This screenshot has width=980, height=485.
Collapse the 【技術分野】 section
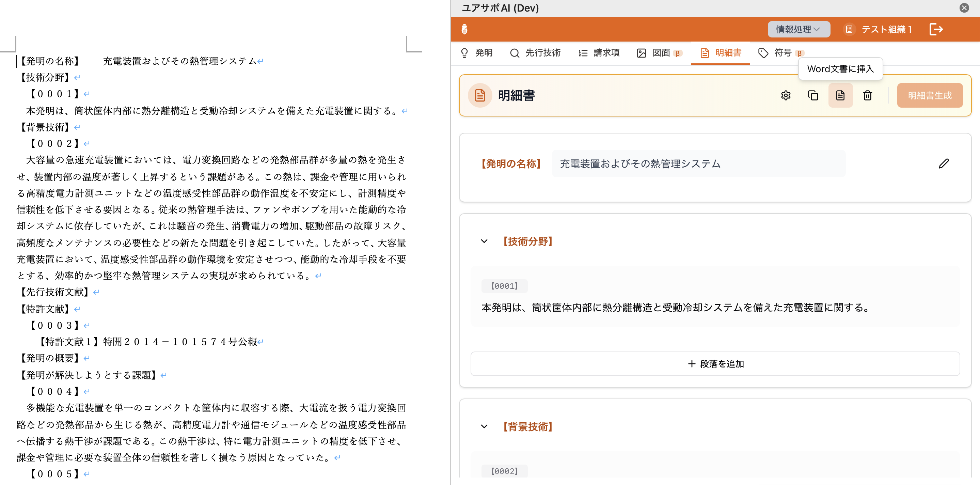click(x=484, y=241)
